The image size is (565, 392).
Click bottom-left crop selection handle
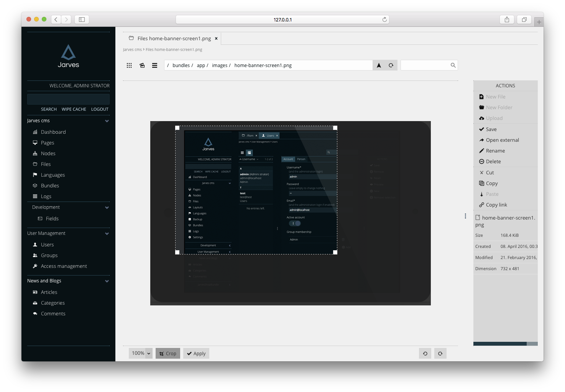pyautogui.click(x=177, y=252)
